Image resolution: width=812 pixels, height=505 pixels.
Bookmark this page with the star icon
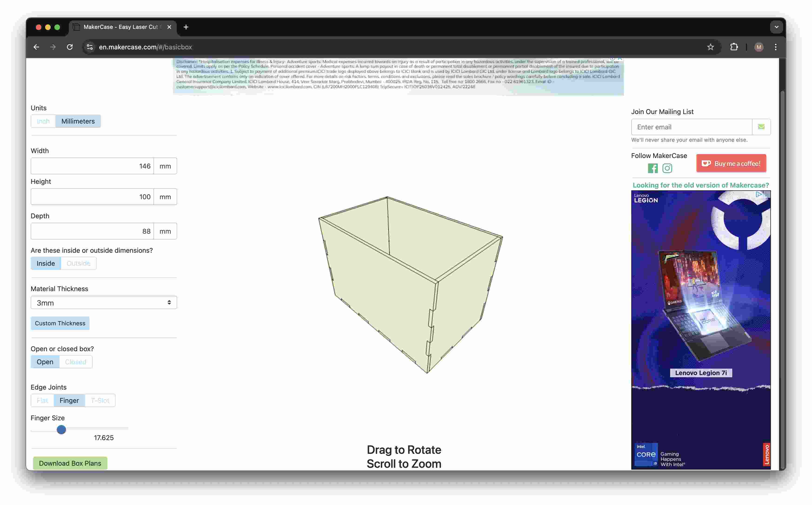(x=711, y=47)
